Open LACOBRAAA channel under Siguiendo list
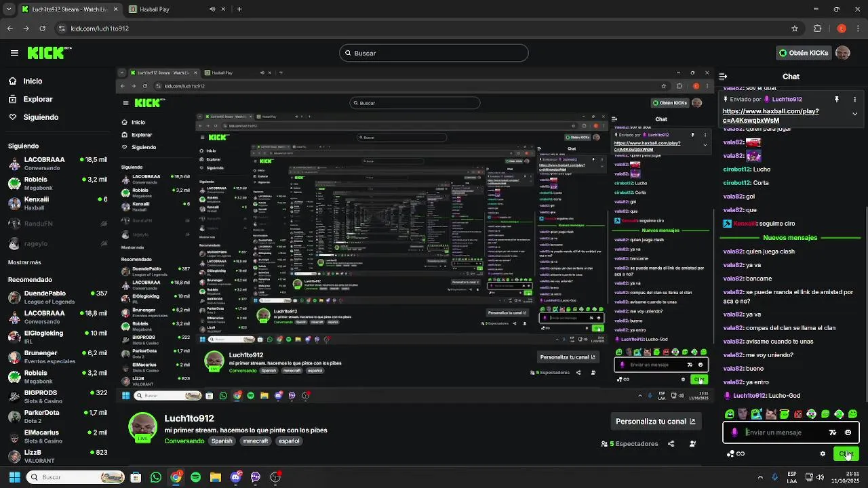The image size is (868, 488). [57, 163]
